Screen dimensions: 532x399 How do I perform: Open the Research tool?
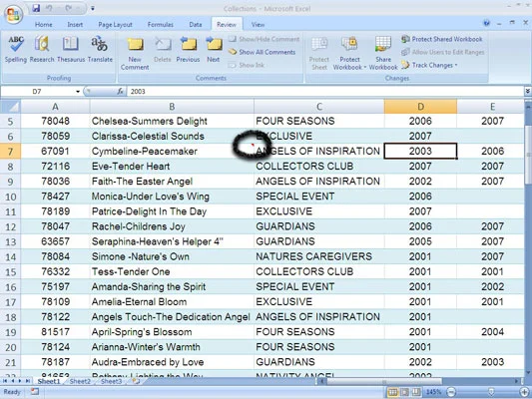click(x=42, y=49)
